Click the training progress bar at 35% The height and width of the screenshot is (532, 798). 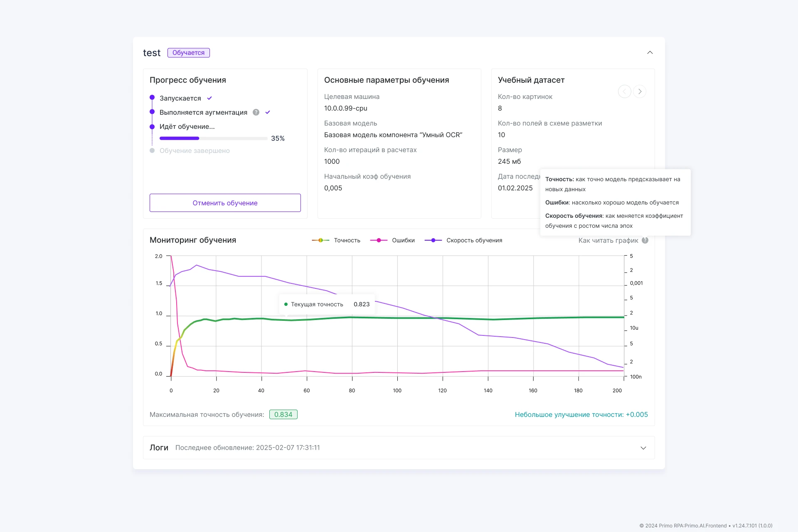coord(213,138)
